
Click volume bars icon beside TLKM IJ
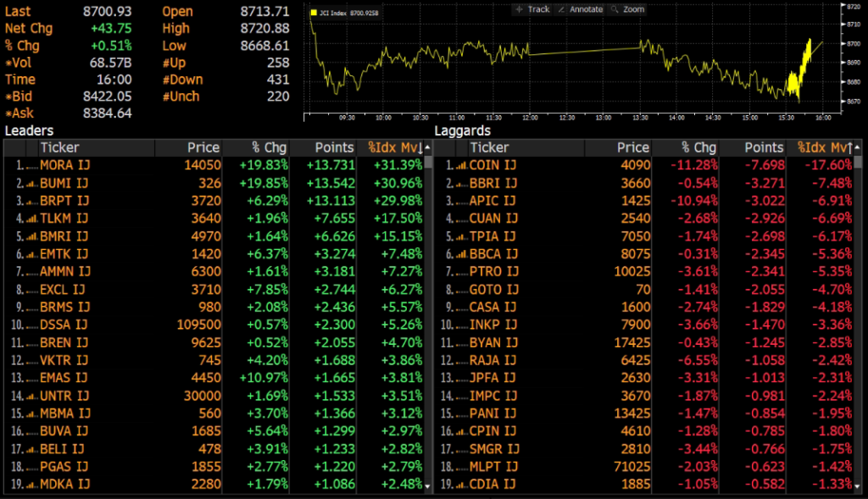tap(31, 219)
